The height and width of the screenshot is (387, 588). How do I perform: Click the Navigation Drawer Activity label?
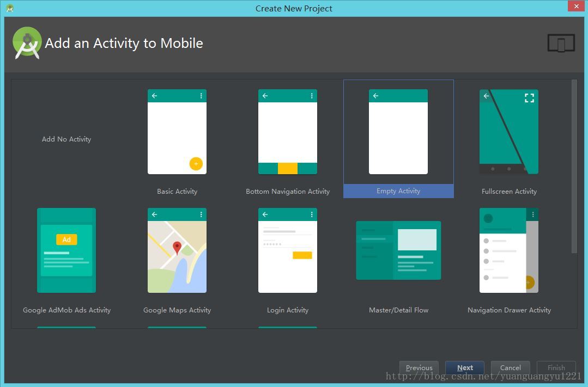point(509,310)
